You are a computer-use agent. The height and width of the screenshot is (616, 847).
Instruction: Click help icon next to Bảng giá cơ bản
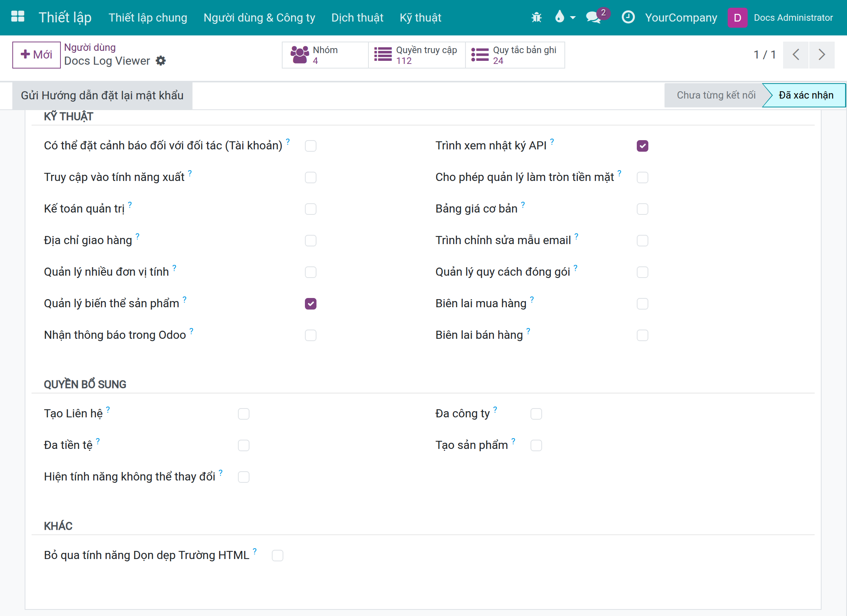pyautogui.click(x=523, y=204)
